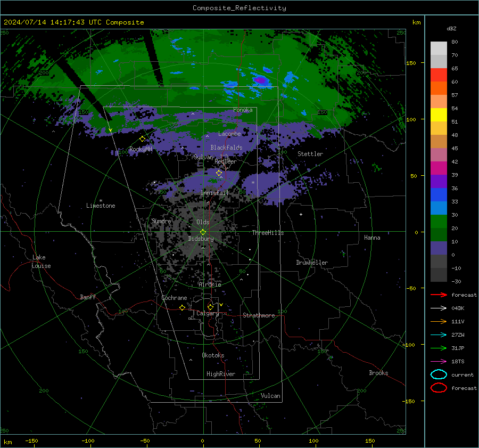Click the Olds city label
This screenshot has width=479, height=448.
coord(203,222)
